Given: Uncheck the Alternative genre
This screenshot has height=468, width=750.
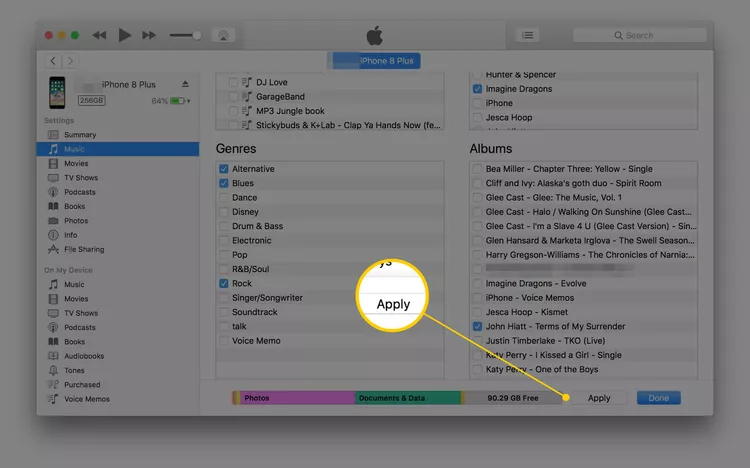Looking at the screenshot, I should [x=223, y=169].
